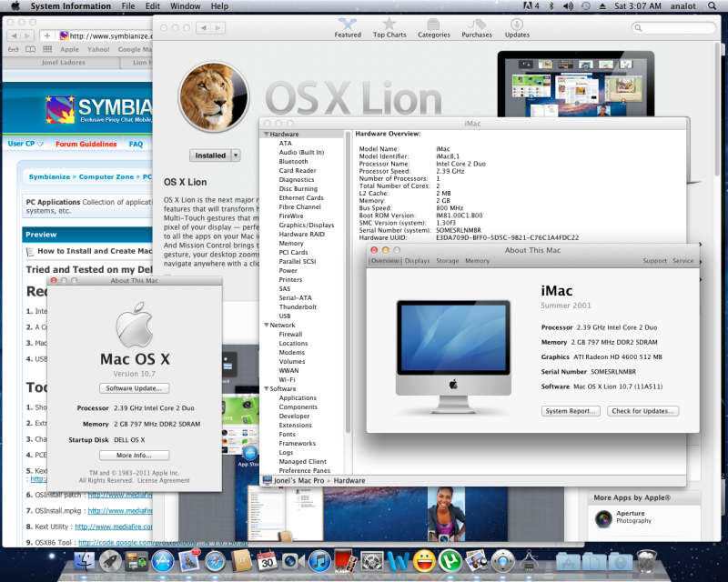
Task: Open the Window menu
Action: [185, 6]
